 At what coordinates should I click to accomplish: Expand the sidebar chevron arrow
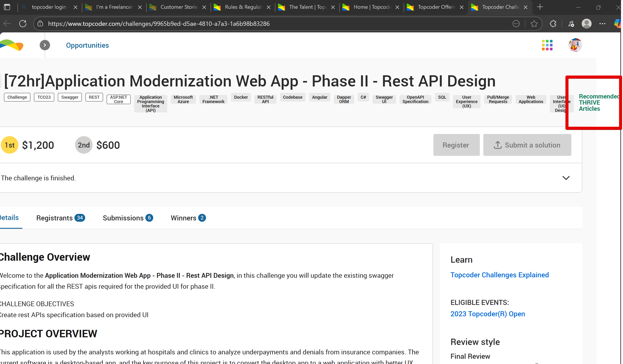click(45, 45)
